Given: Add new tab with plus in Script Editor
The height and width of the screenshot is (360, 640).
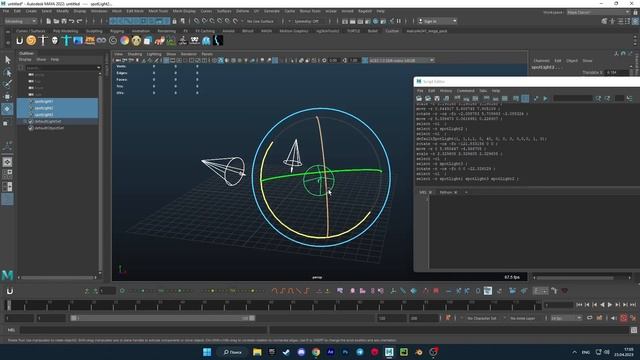Looking at the screenshot, I should (466, 192).
